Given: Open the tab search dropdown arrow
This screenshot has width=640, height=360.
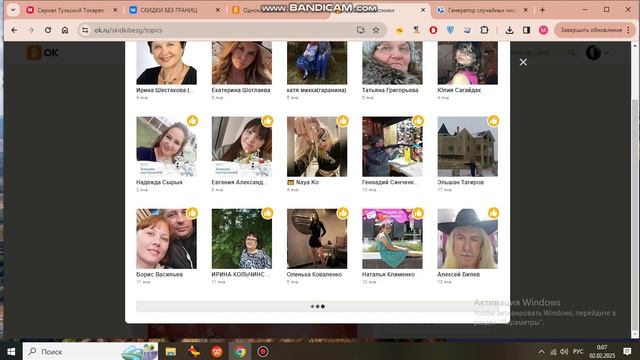Looking at the screenshot, I should pyautogui.click(x=13, y=10).
